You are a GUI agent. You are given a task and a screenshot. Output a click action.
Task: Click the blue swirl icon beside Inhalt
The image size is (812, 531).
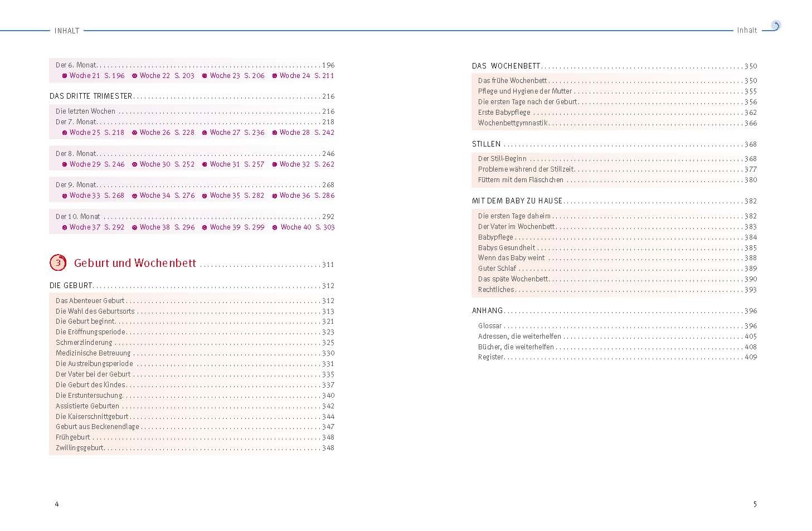775,26
